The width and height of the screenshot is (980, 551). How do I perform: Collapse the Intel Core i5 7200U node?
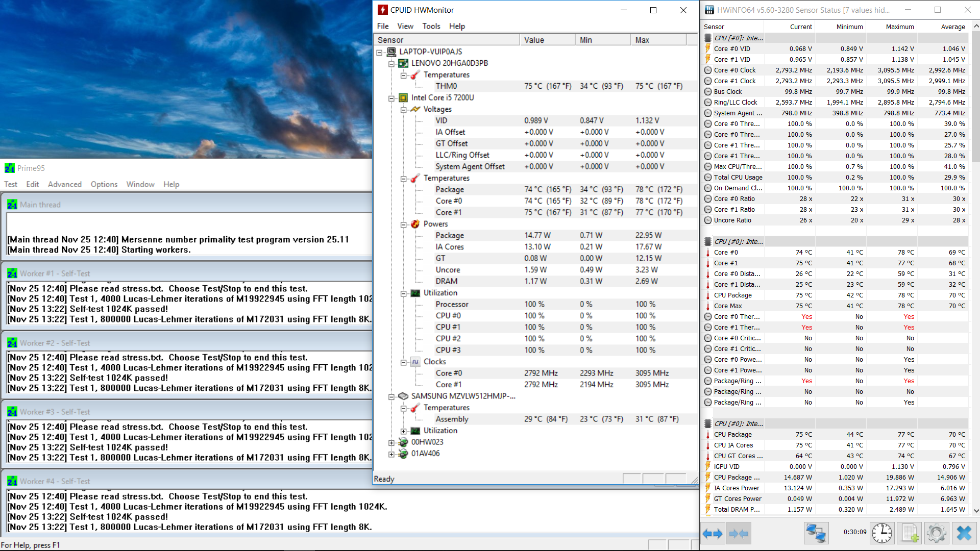click(391, 98)
